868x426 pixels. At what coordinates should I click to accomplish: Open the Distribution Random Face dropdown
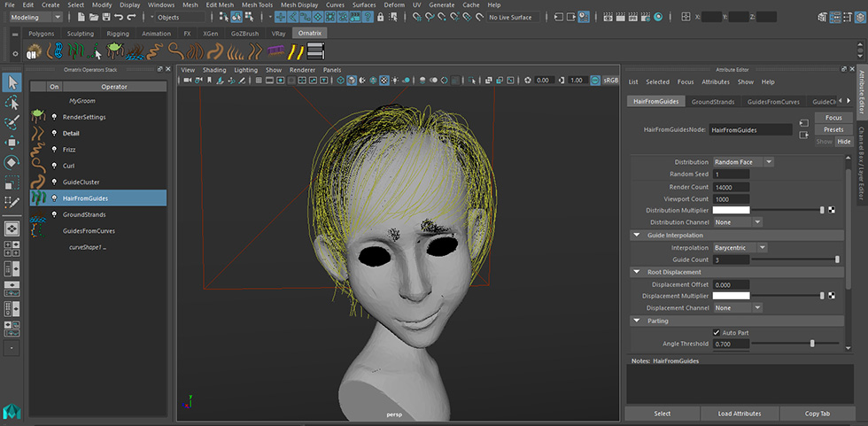point(743,162)
